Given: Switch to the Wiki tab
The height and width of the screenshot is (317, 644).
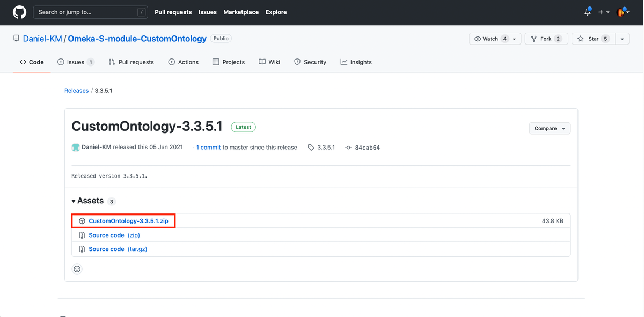Looking at the screenshot, I should (269, 62).
